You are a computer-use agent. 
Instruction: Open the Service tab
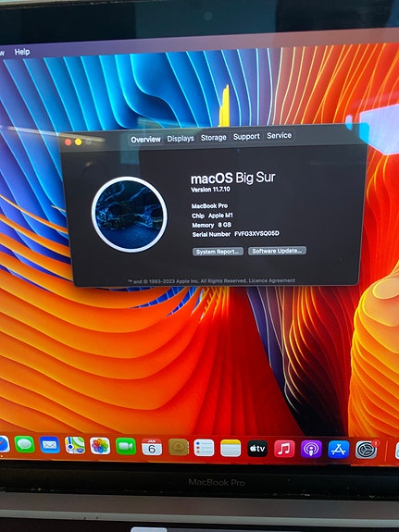pyautogui.click(x=280, y=135)
